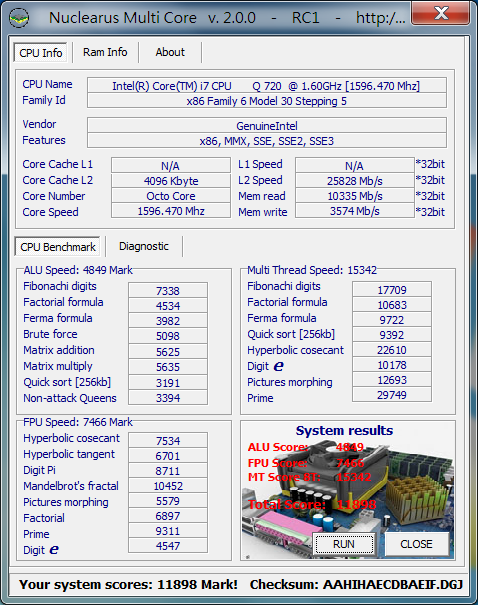This screenshot has width=478, height=605.
Task: Click Multi Thread Factorial formula value 10683
Action: (x=392, y=305)
